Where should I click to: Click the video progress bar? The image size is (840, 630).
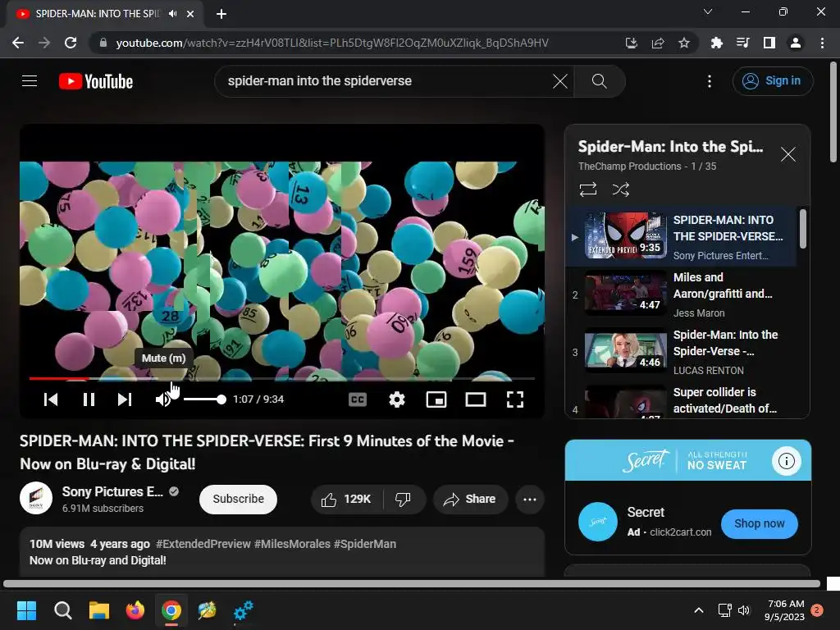click(x=282, y=378)
